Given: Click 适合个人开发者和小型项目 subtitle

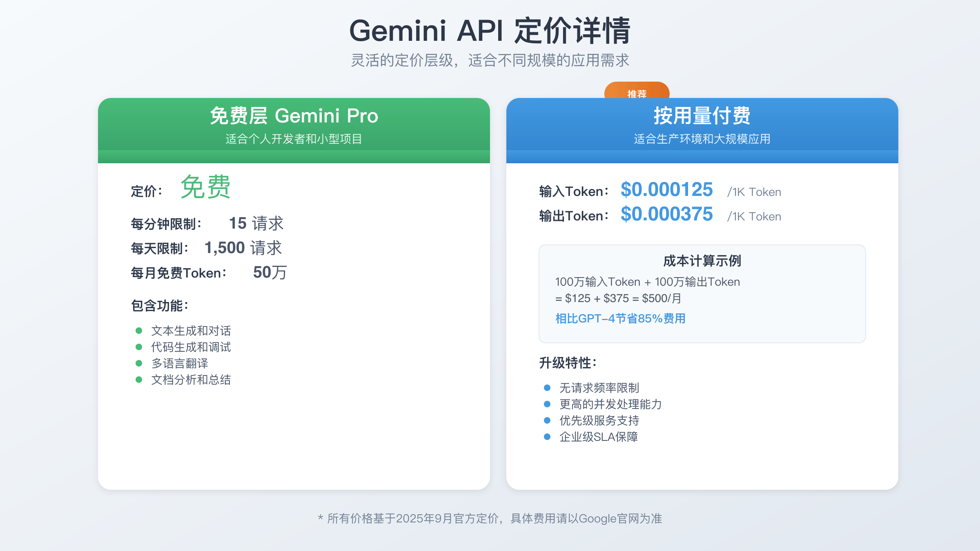Looking at the screenshot, I should click(294, 139).
